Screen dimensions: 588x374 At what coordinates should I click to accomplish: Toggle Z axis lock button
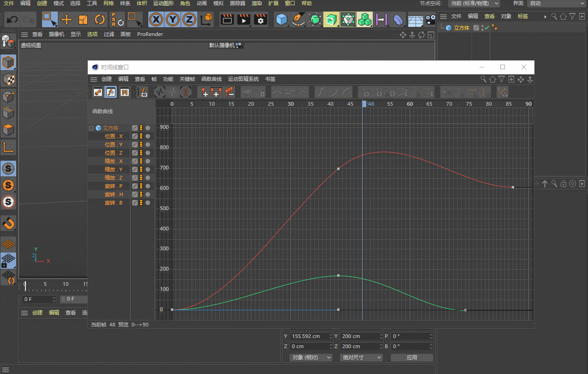click(x=189, y=20)
